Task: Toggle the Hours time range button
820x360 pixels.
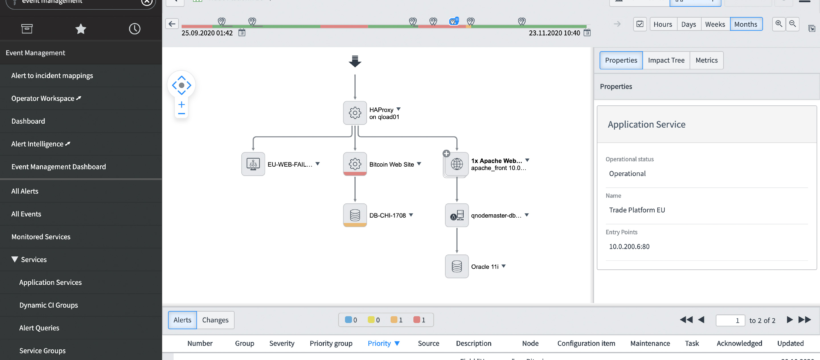Action: point(663,24)
